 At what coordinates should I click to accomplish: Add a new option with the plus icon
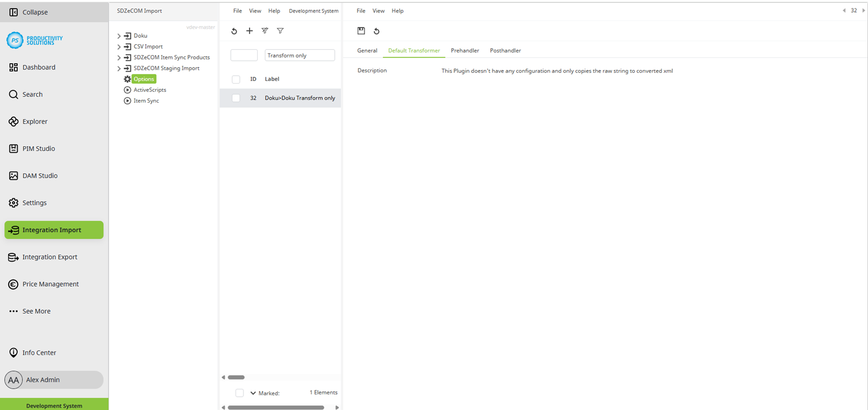(249, 31)
